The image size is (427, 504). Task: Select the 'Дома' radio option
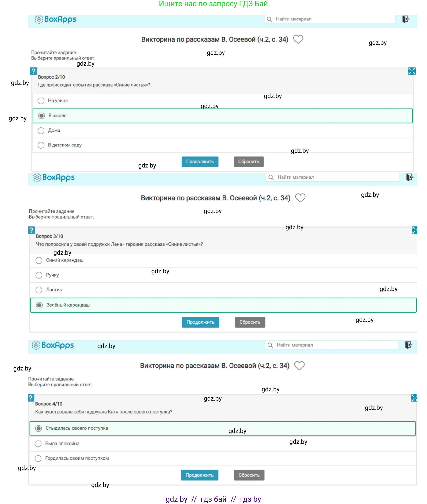[x=41, y=131]
